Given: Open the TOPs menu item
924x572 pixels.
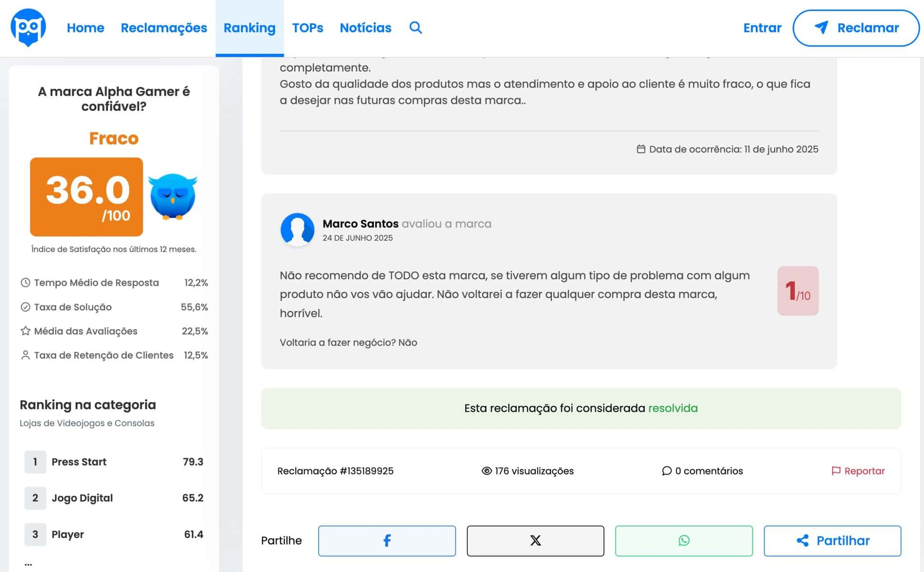Looking at the screenshot, I should (308, 28).
